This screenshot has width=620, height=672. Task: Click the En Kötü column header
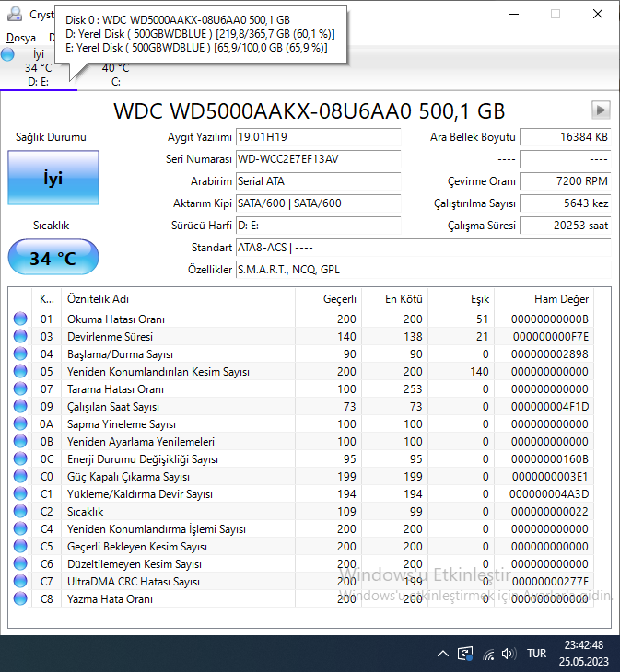(x=395, y=299)
